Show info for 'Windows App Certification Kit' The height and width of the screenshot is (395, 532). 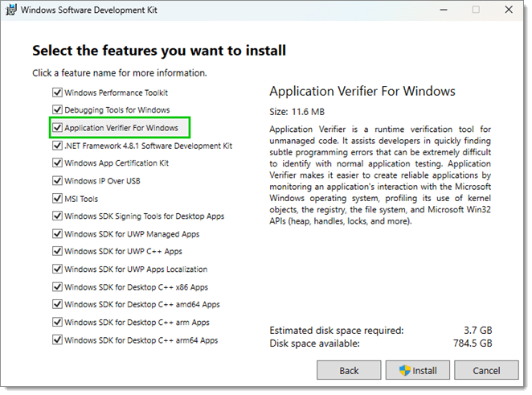[x=117, y=163]
